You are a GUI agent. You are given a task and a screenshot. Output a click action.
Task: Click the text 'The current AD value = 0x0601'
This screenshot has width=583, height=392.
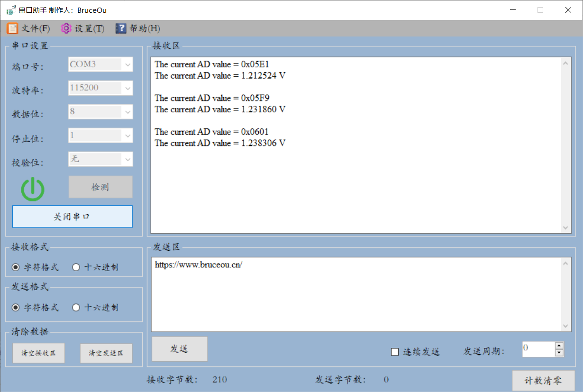coord(212,132)
